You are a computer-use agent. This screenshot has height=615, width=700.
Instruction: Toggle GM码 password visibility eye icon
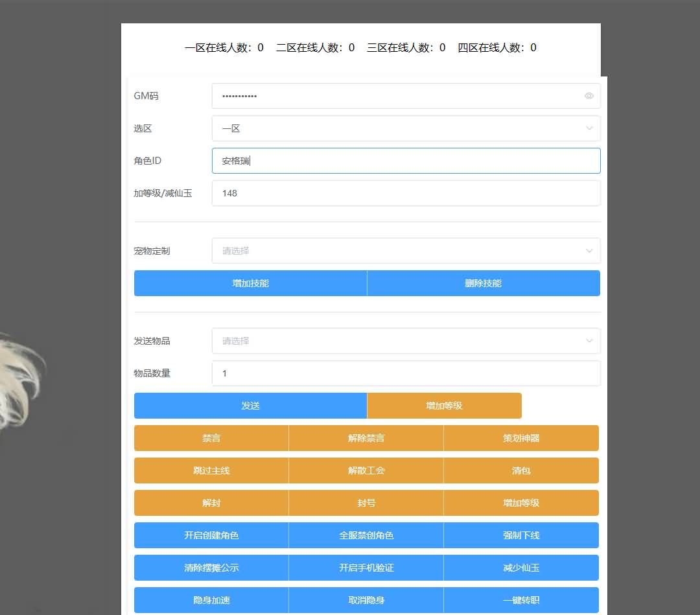coord(589,96)
